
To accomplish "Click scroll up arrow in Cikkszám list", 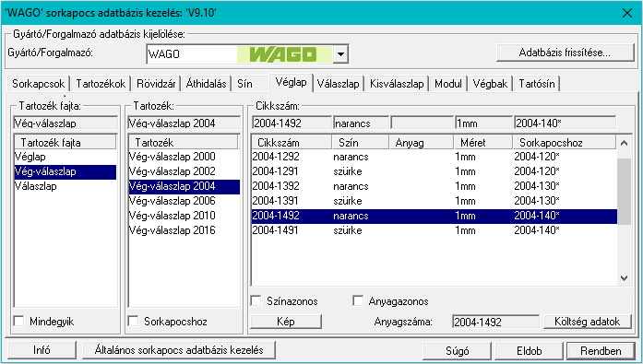I will (625, 143).
